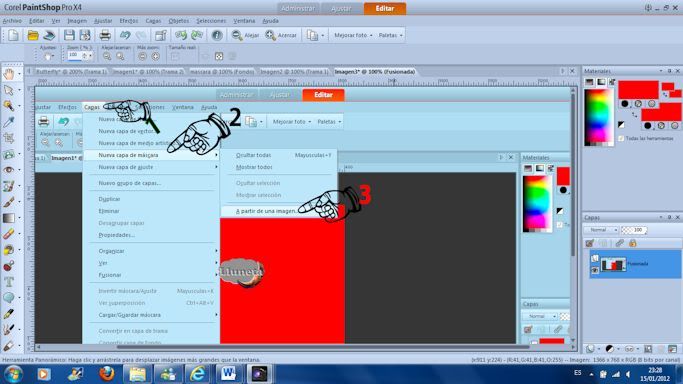683x384 pixels.
Task: Open the Paletas dropdown
Action: (390, 35)
